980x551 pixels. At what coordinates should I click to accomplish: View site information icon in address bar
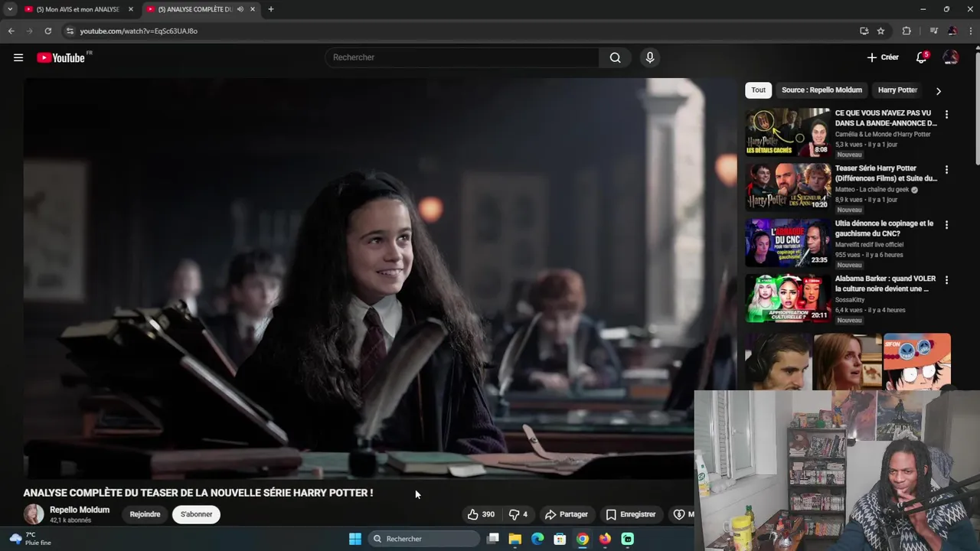pyautogui.click(x=70, y=31)
